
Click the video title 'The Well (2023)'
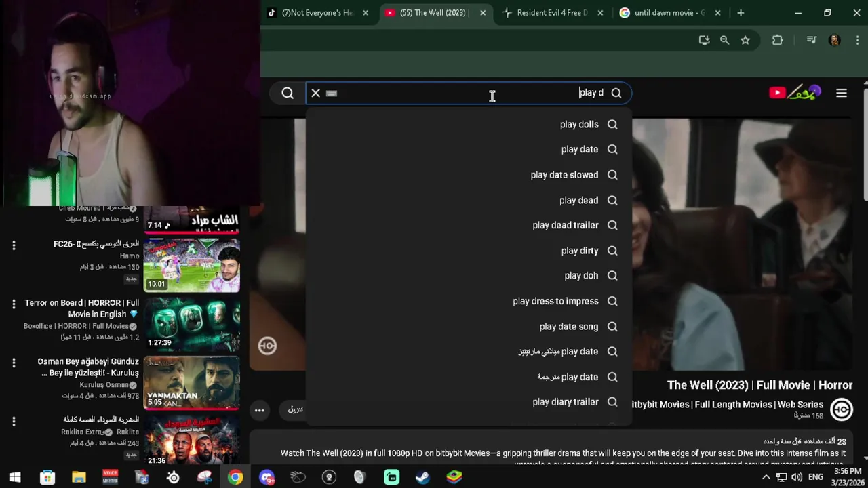759,385
